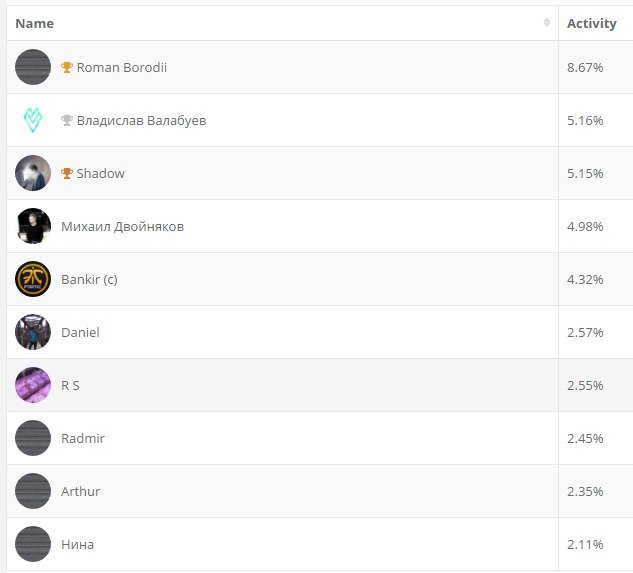The height and width of the screenshot is (573, 633).
Task: Open Roman Borodii's profile name link
Action: point(122,68)
